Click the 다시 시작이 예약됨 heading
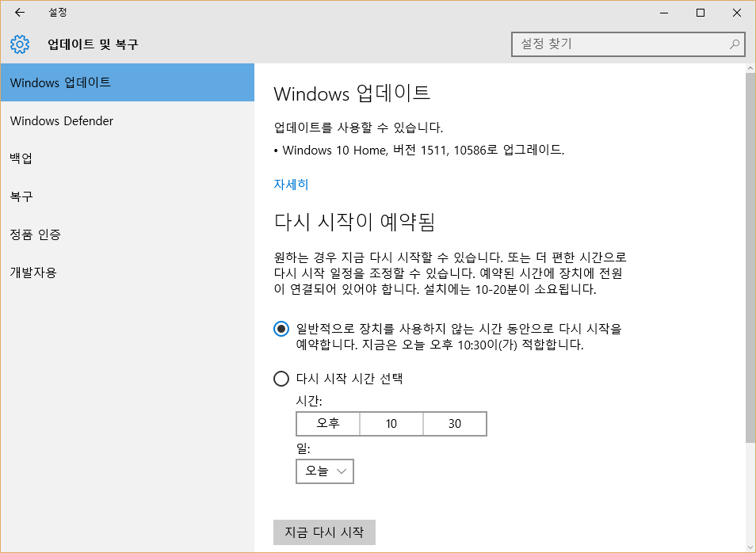 pos(354,222)
